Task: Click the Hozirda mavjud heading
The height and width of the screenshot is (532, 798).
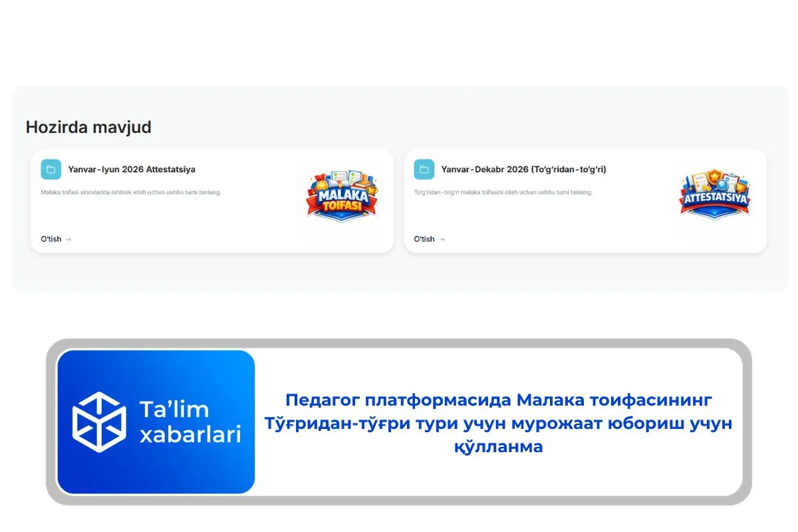Action: 88,127
